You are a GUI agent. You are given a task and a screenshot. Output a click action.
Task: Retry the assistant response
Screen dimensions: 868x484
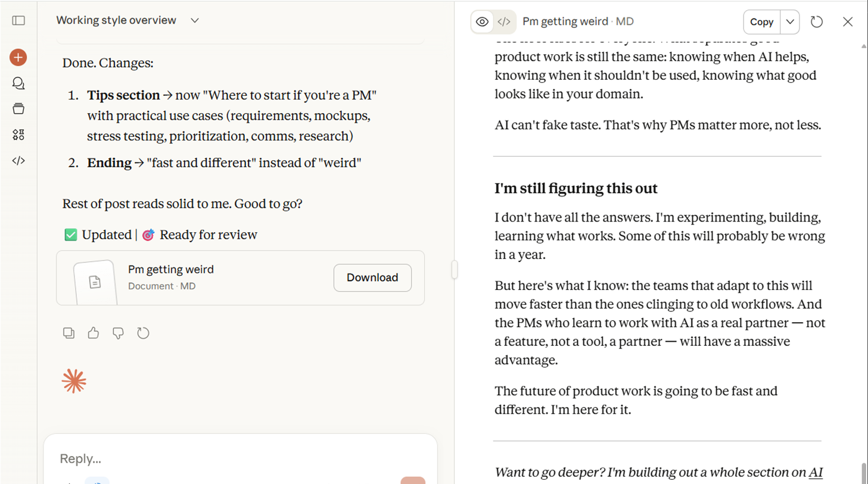coord(143,333)
